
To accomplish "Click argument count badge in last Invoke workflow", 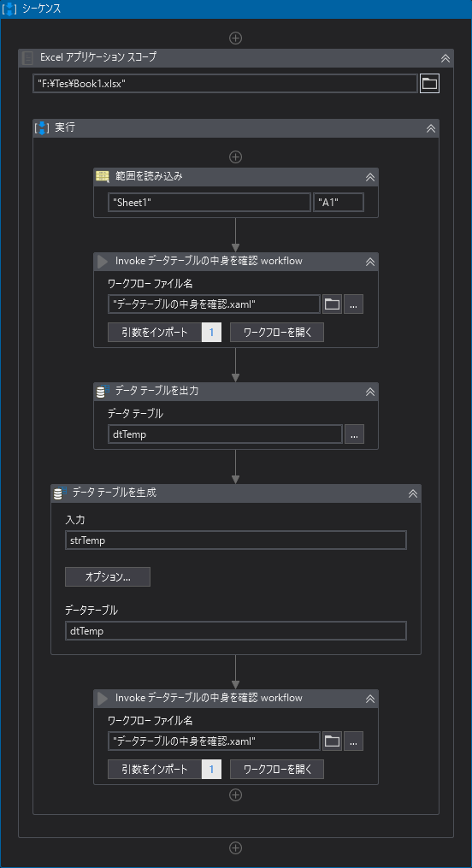I will pos(211,770).
